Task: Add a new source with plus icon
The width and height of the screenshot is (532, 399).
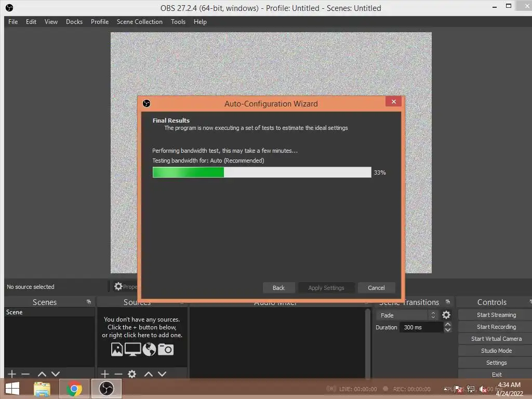Action: click(105, 374)
